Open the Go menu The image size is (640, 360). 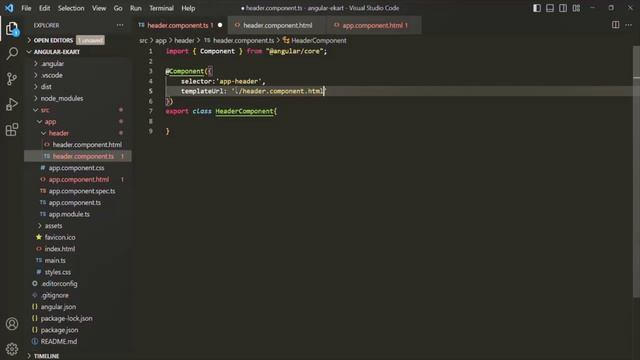click(118, 8)
